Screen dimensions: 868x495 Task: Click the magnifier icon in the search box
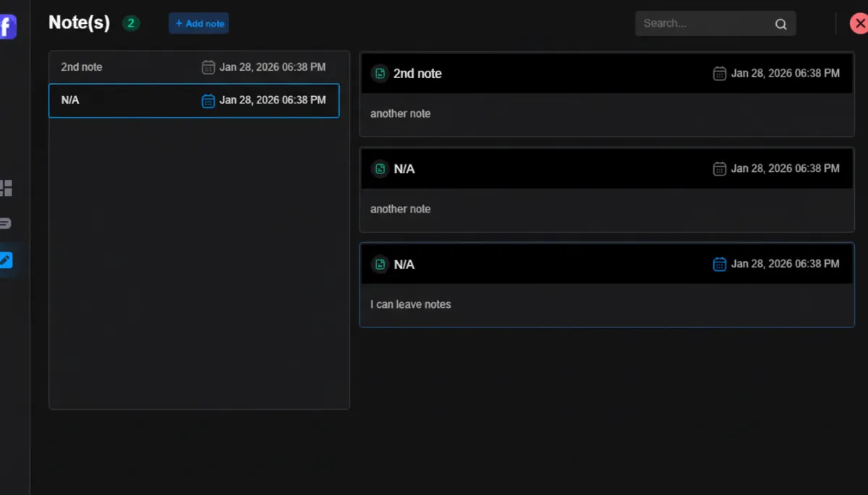pos(780,24)
